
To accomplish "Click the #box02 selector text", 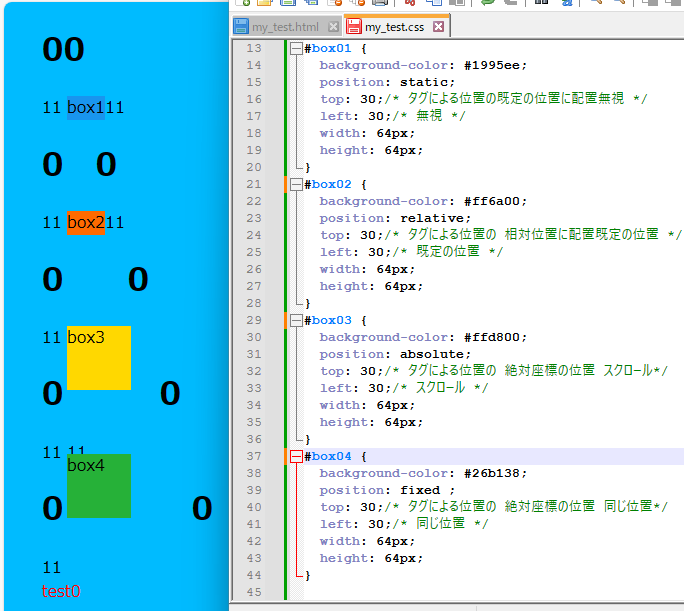I will (x=328, y=184).
